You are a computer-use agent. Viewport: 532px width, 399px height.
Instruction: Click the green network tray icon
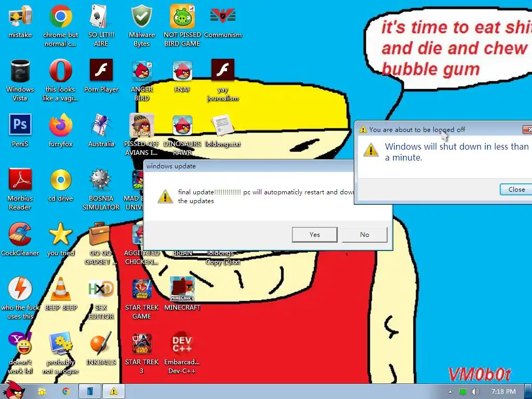pos(462,392)
